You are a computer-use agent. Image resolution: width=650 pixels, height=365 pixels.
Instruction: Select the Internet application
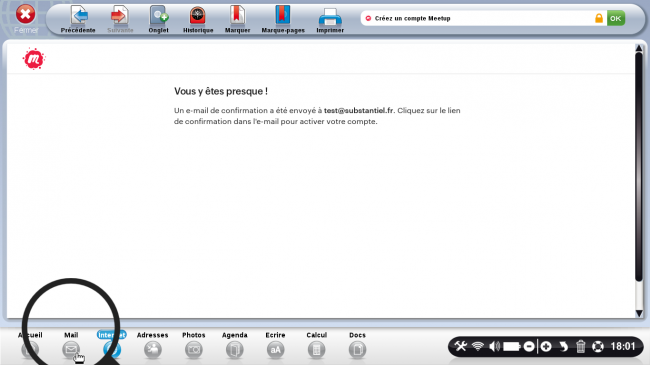pos(112,346)
